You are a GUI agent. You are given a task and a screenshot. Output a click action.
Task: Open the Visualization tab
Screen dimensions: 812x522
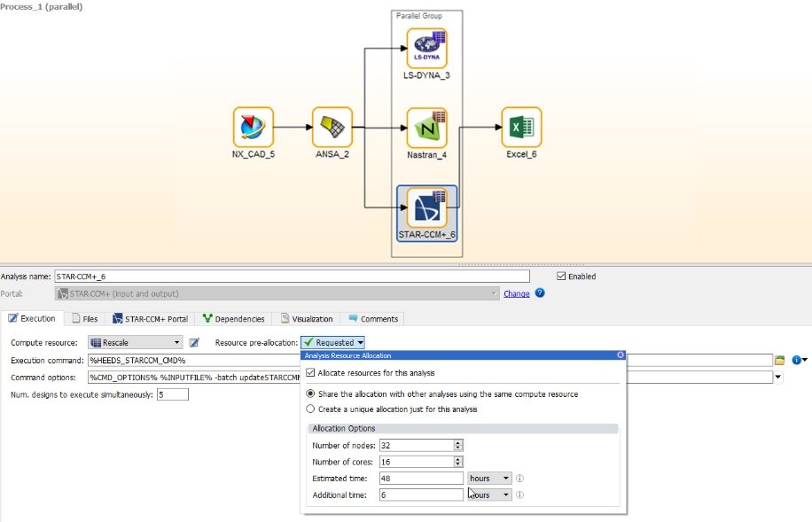(x=307, y=319)
